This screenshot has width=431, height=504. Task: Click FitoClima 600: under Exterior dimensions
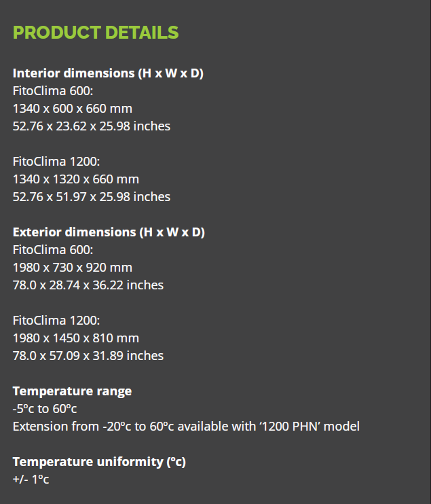point(53,250)
